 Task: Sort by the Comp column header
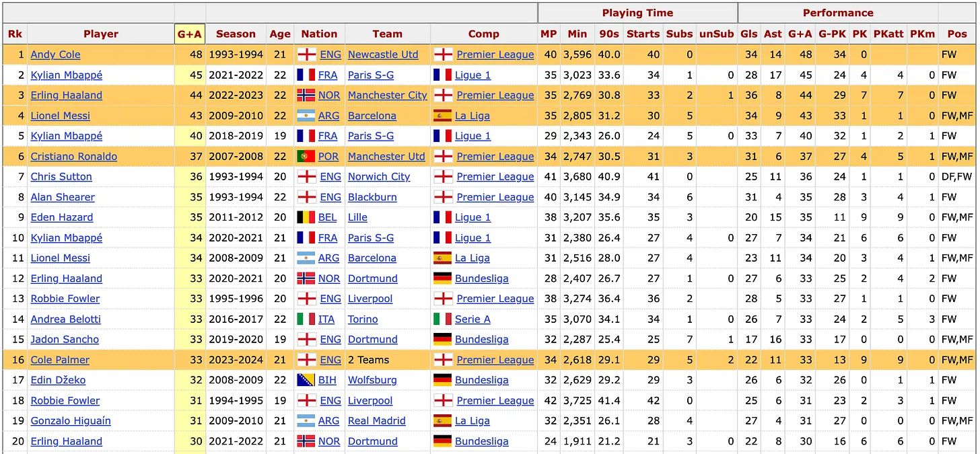[484, 34]
